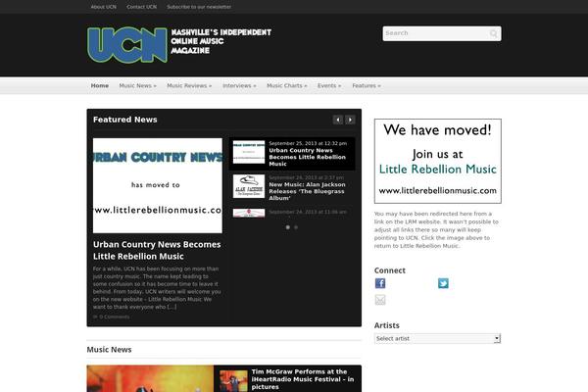Expand the Music Charts menu
The width and height of the screenshot is (588, 392).
coord(287,86)
